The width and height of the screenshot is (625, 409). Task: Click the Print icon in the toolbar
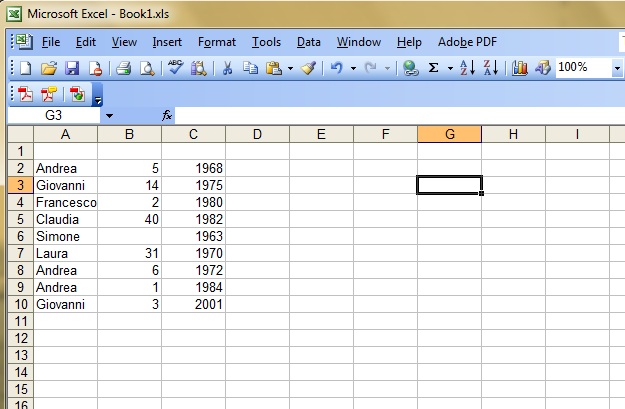(124, 68)
